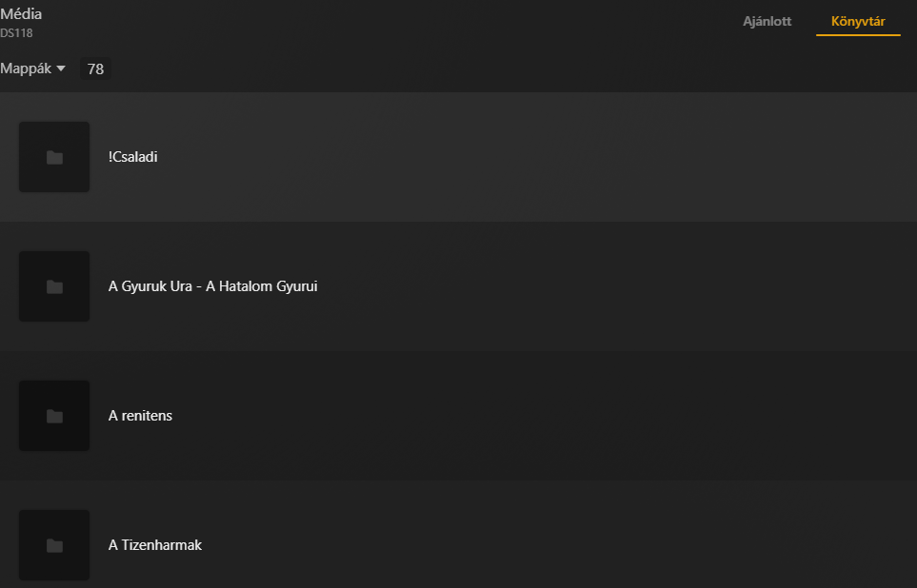Click the A Tizenharmak folder title
The image size is (917, 588).
155,545
